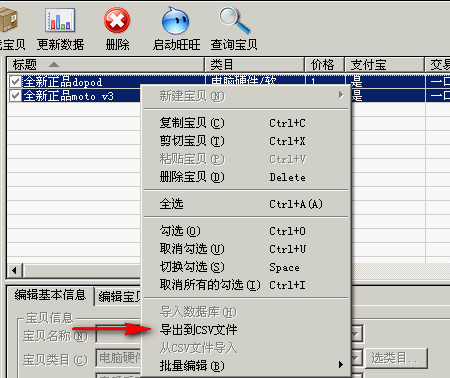Choose 勾选 in the context menu
450x378 pixels.
(x=246, y=231)
